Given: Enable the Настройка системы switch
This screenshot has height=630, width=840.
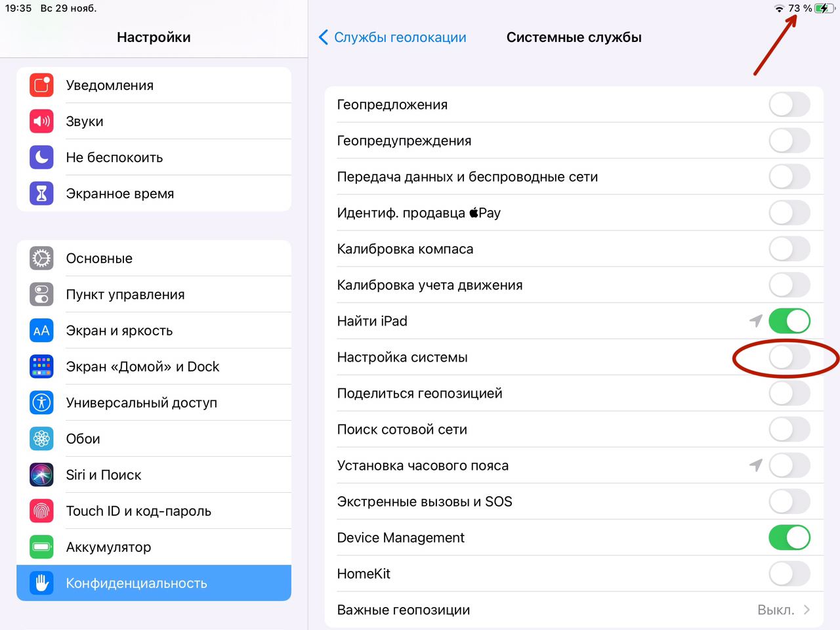Looking at the screenshot, I should pyautogui.click(x=789, y=358).
